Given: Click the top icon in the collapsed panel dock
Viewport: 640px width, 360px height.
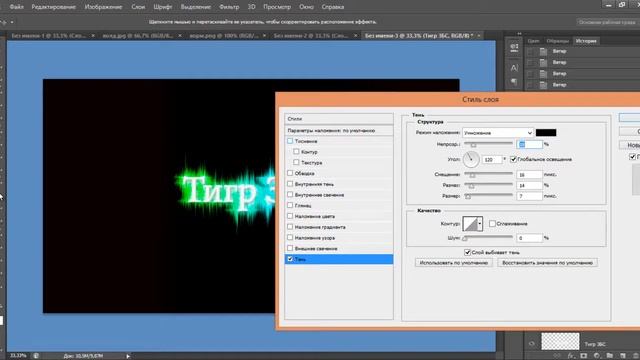Looking at the screenshot, I should [x=514, y=48].
